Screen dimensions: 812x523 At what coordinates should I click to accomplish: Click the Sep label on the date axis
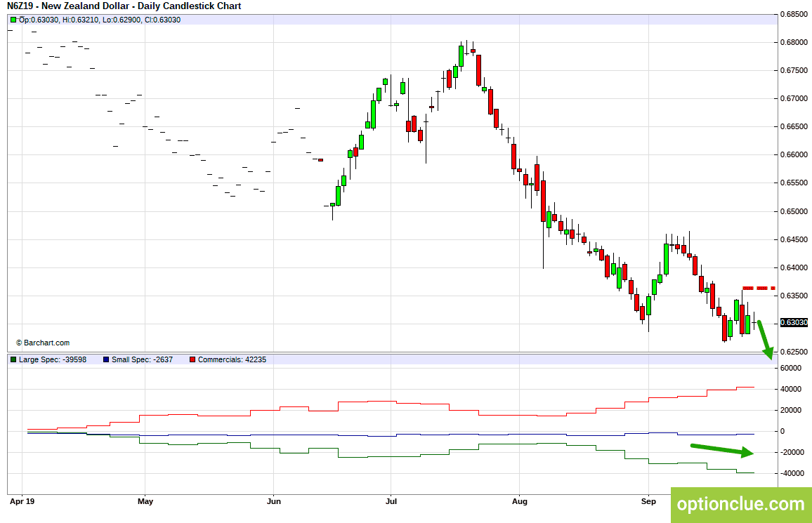click(648, 501)
